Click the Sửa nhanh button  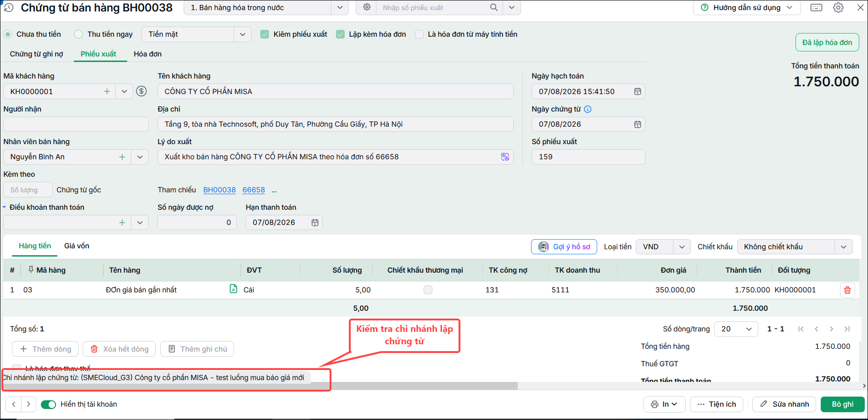784,404
